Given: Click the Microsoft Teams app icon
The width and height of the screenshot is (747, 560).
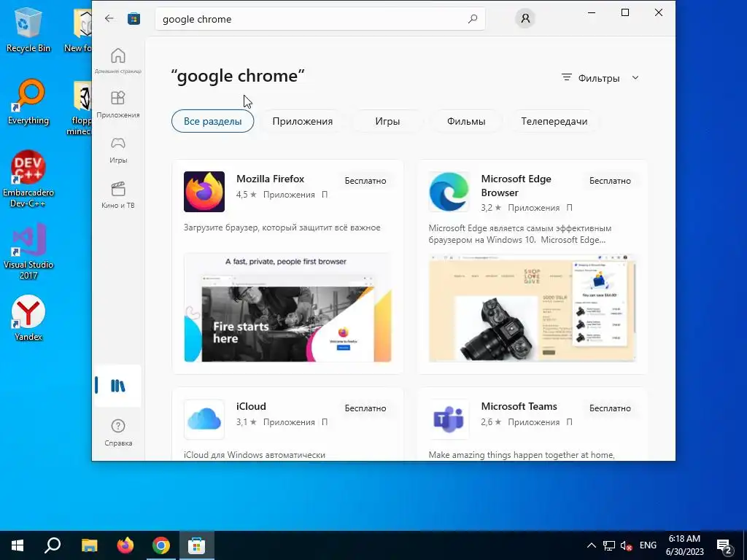Looking at the screenshot, I should pyautogui.click(x=449, y=419).
